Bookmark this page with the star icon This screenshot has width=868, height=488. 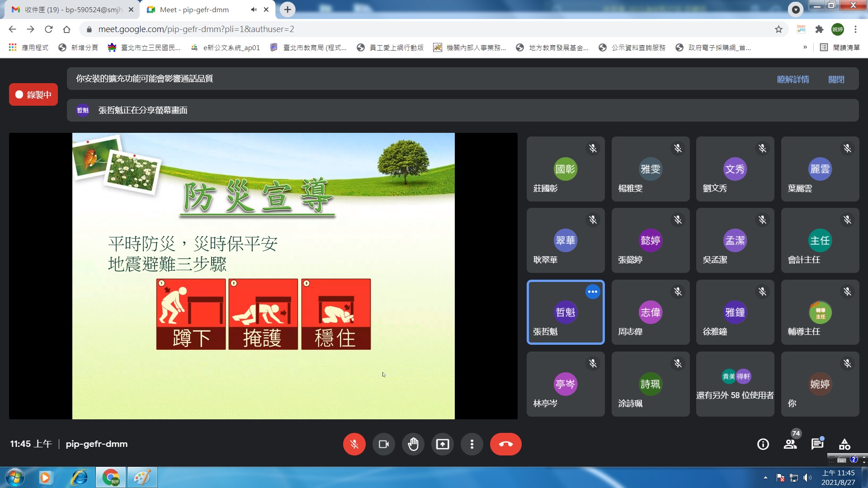tap(778, 29)
